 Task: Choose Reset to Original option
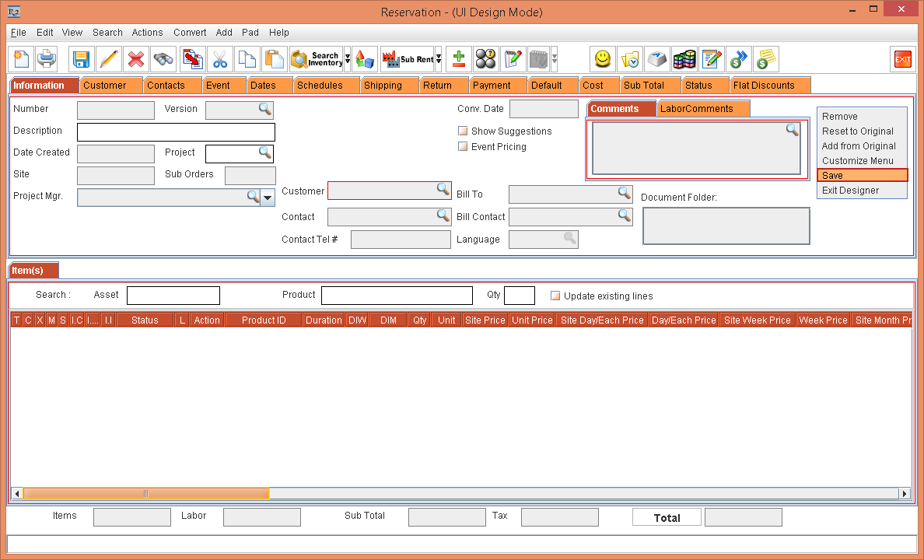[862, 131]
